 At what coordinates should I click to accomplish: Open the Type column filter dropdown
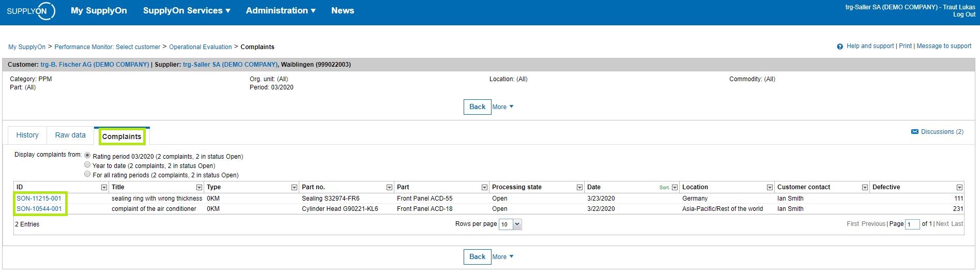coord(294,187)
